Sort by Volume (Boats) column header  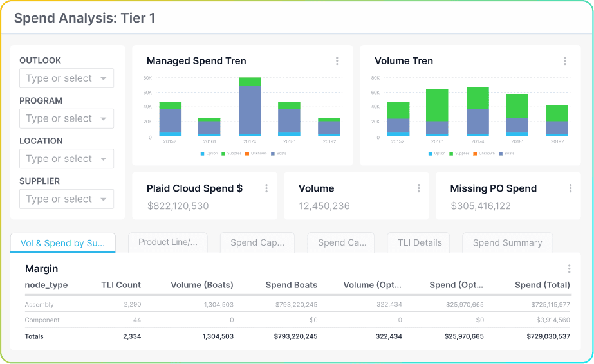point(202,285)
